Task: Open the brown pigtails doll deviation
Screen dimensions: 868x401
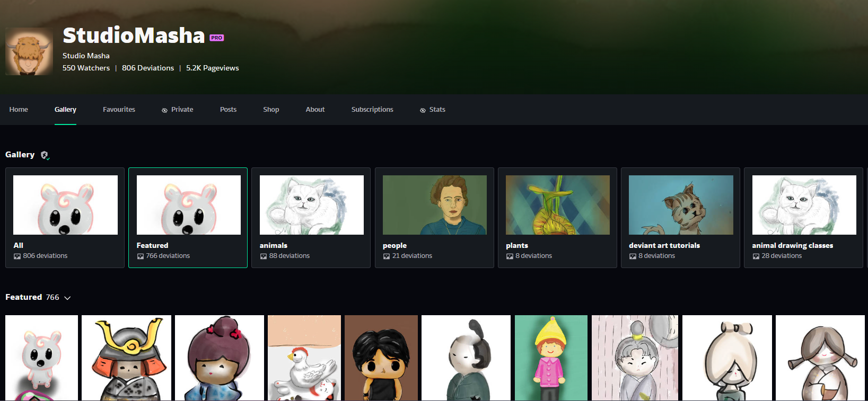Action: point(820,358)
